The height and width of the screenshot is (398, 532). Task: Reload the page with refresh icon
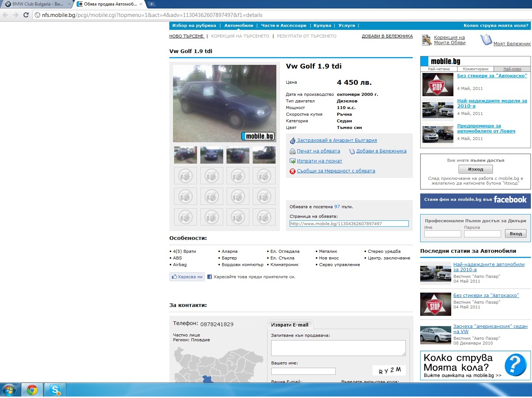click(x=26, y=15)
